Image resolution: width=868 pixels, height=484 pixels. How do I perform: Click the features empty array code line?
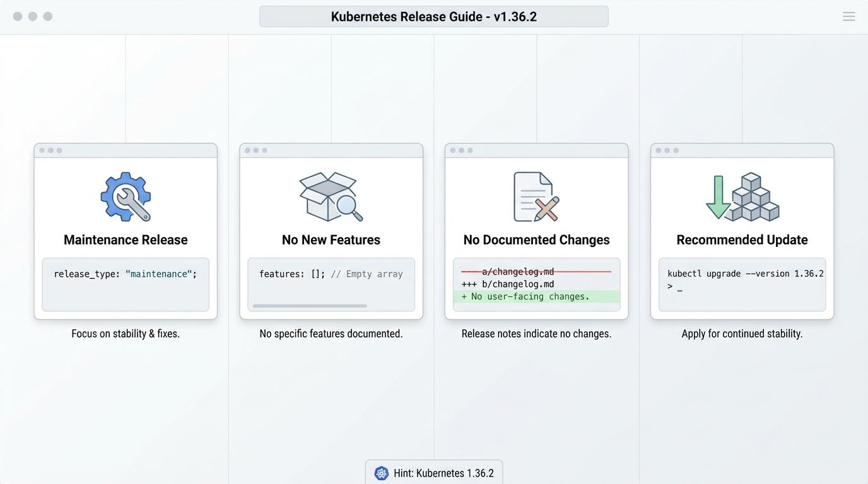[x=331, y=274]
